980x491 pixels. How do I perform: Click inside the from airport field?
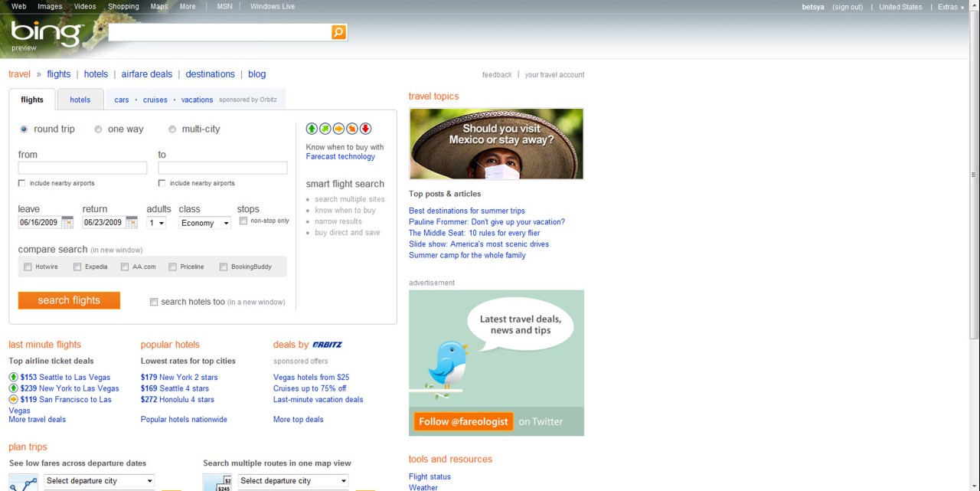coord(82,167)
